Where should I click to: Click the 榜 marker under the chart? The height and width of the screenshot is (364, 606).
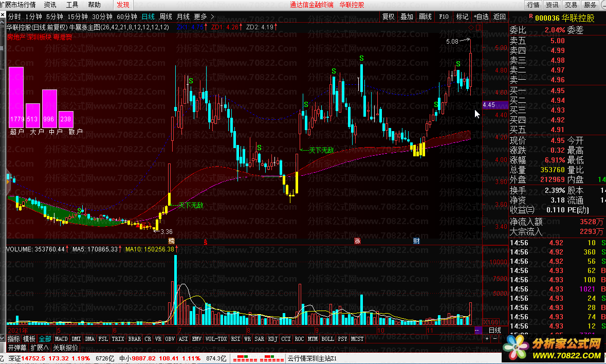pos(171,241)
